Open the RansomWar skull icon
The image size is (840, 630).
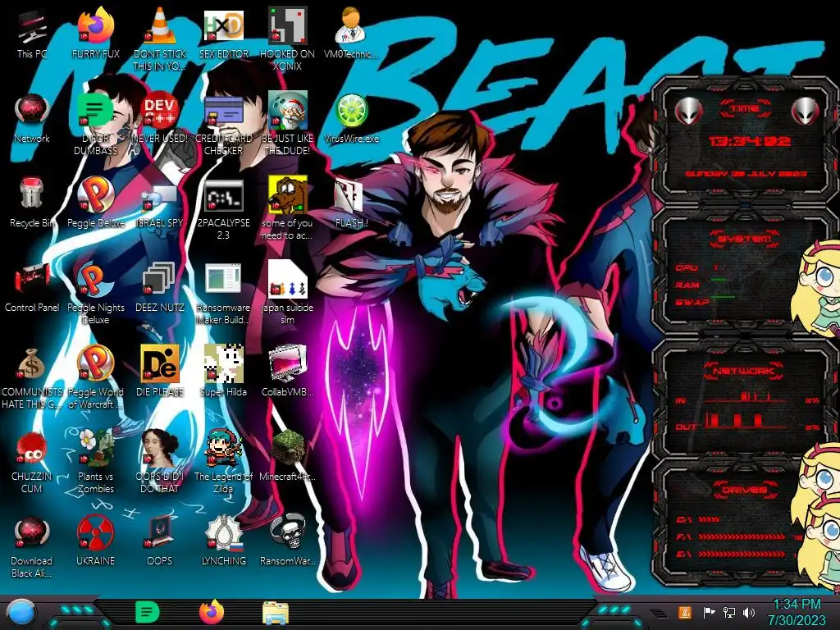point(288,532)
